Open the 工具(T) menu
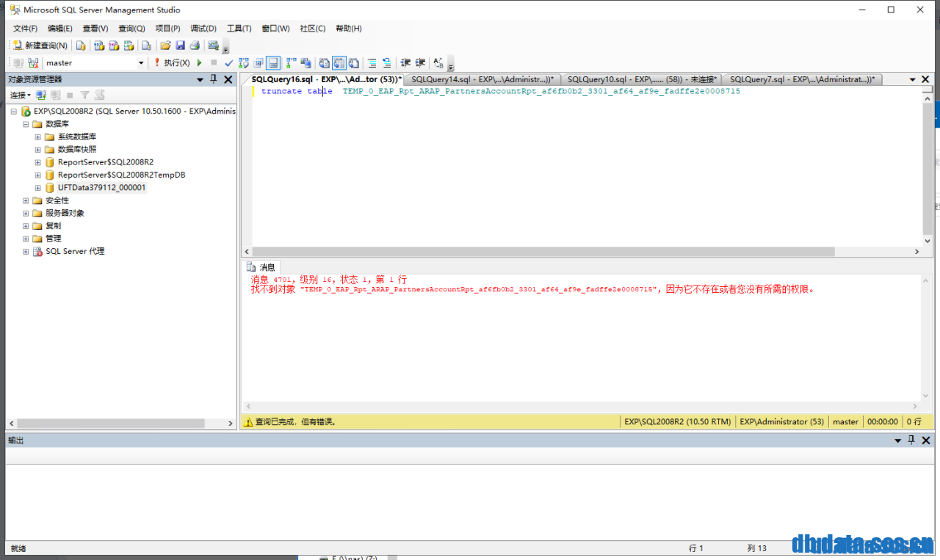940x560 pixels. (x=239, y=29)
